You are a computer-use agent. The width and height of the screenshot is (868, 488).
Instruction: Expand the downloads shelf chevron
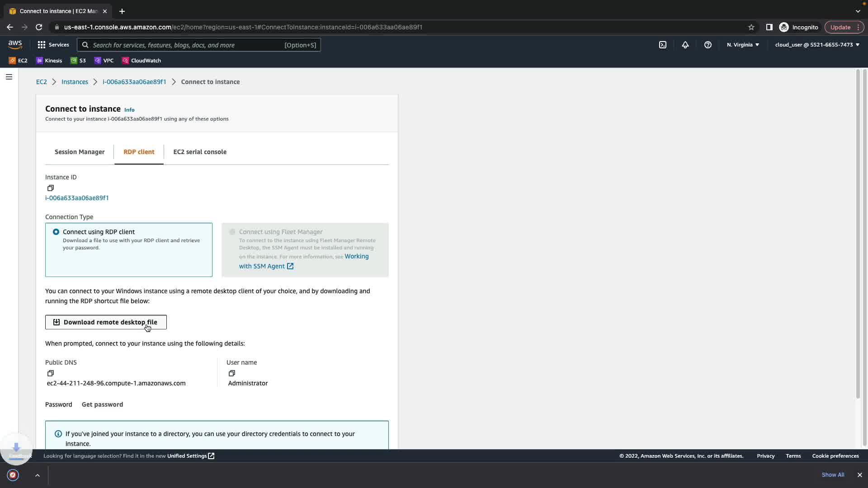(x=38, y=475)
